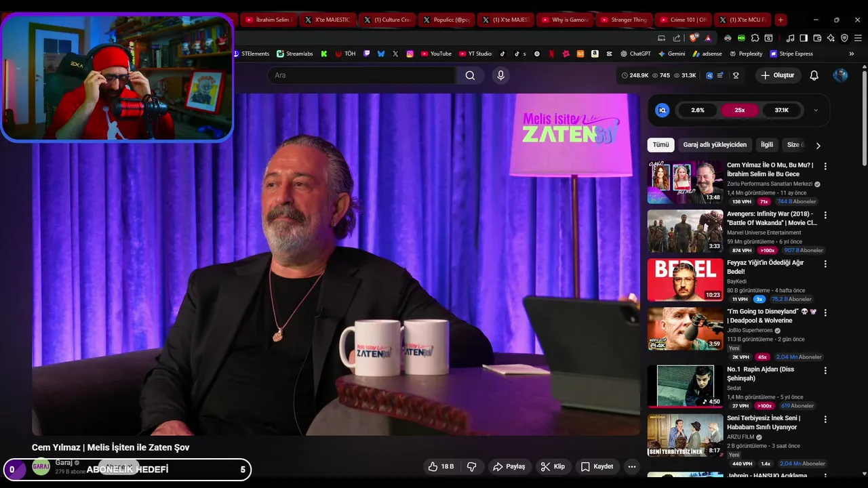Image resolution: width=868 pixels, height=488 pixels.
Task: Open the Netflix bookmark icon
Action: coord(551,54)
